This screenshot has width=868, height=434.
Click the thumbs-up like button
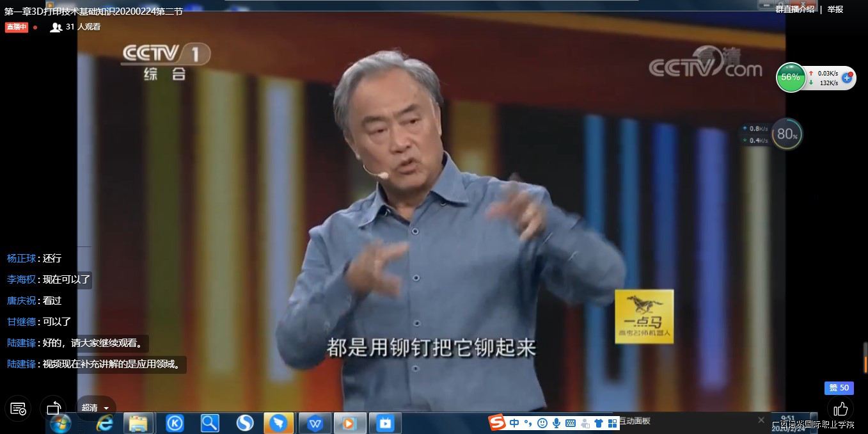pos(840,408)
